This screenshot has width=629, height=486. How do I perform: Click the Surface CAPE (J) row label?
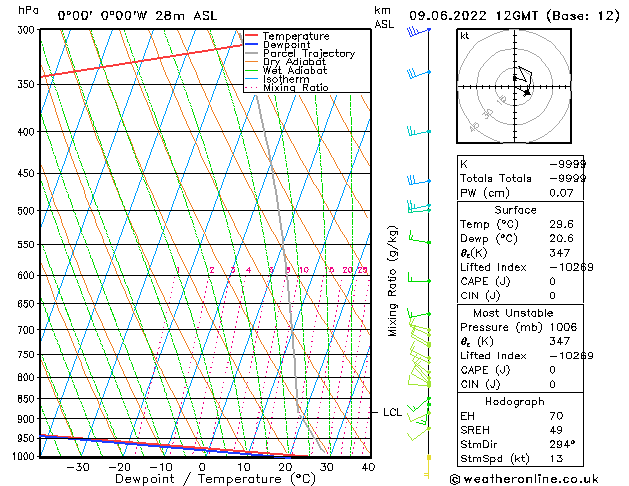[485, 281]
